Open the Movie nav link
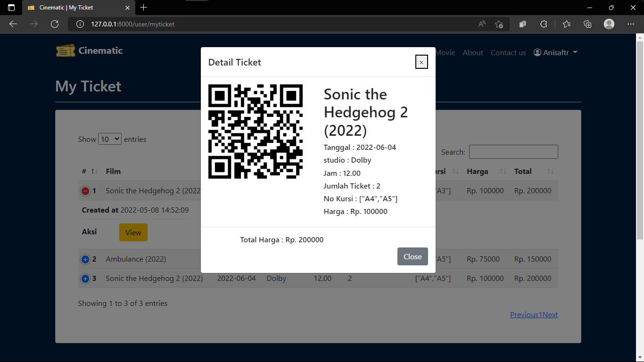644x362 pixels. pyautogui.click(x=445, y=52)
